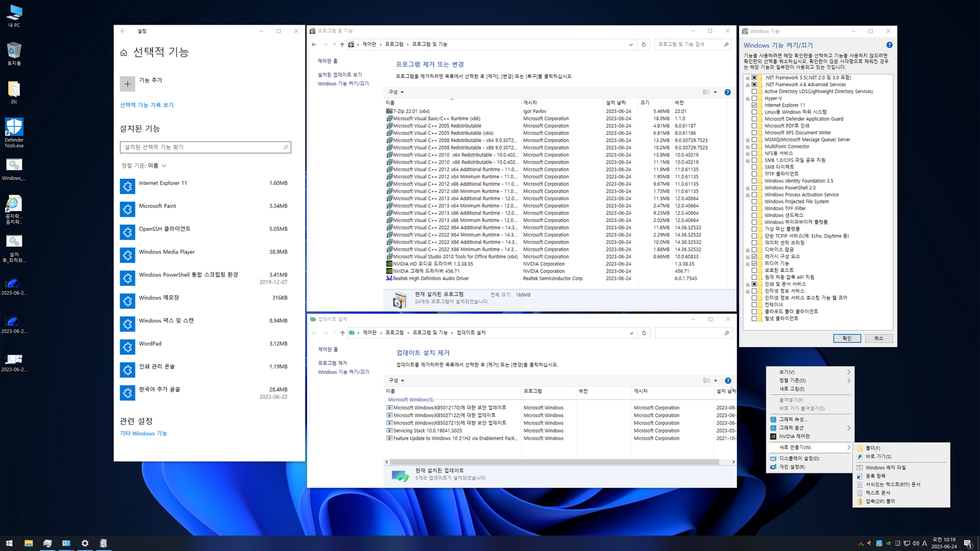Open the notification center icon on taskbar
The height and width of the screenshot is (551, 980).
[968, 543]
